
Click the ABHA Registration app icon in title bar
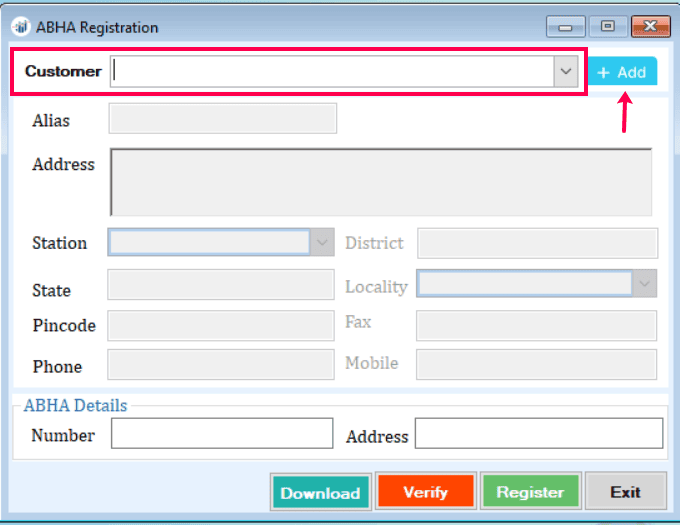pos(20,27)
